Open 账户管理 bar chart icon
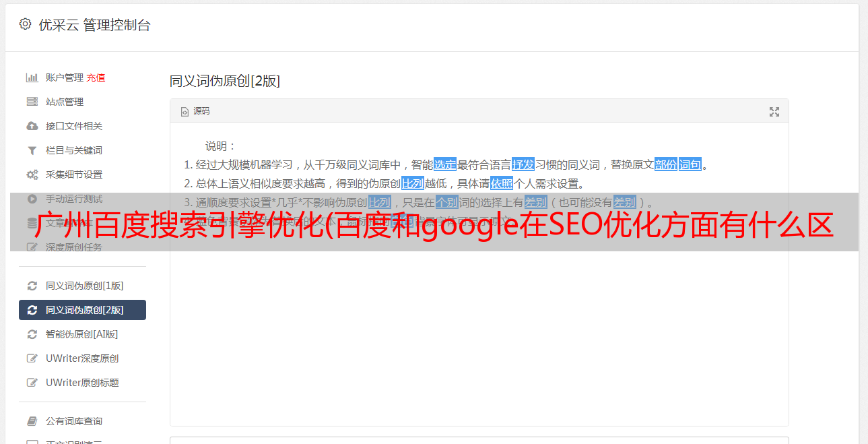Viewport: 868px width, 444px height. pyautogui.click(x=32, y=77)
